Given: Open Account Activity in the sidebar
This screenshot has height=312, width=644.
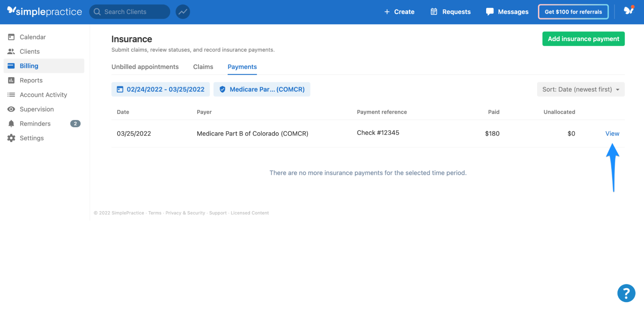Looking at the screenshot, I should (x=43, y=95).
